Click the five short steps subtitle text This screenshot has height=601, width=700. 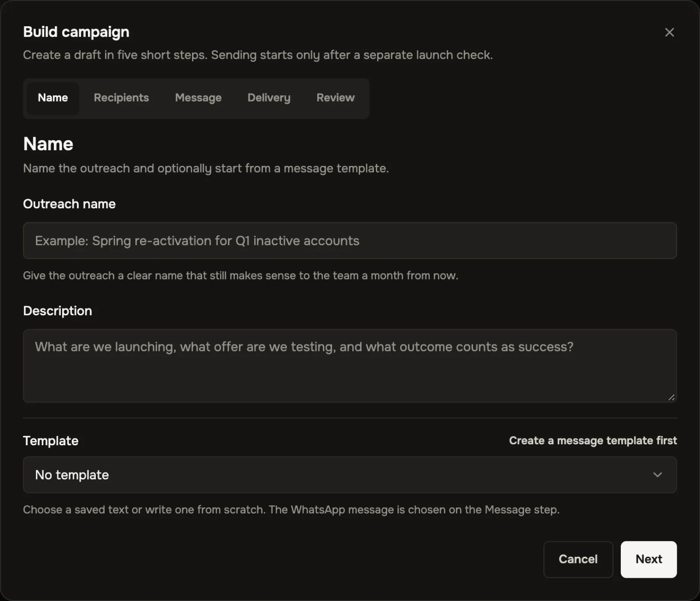tap(258, 55)
